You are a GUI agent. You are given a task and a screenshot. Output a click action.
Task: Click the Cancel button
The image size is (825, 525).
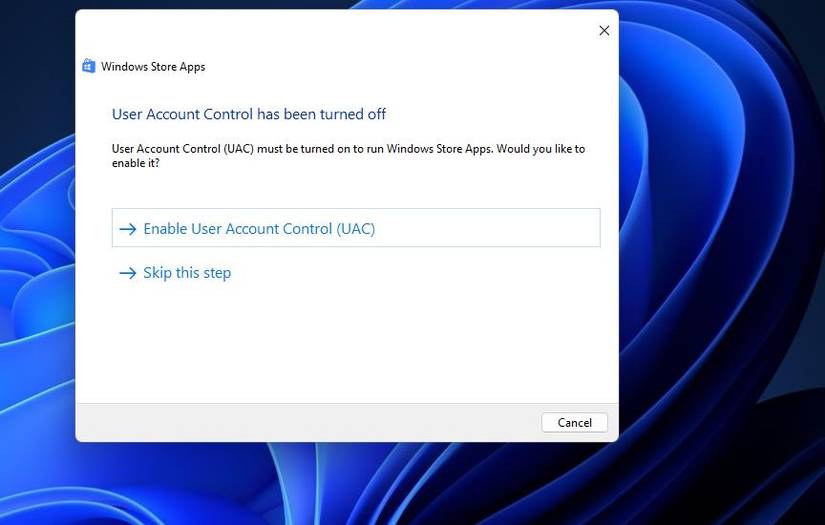(574, 422)
